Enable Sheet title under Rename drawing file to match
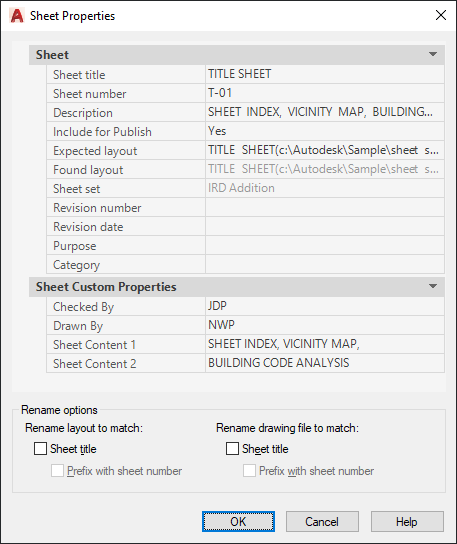Screen dimensions: 457x544 [x=232, y=448]
